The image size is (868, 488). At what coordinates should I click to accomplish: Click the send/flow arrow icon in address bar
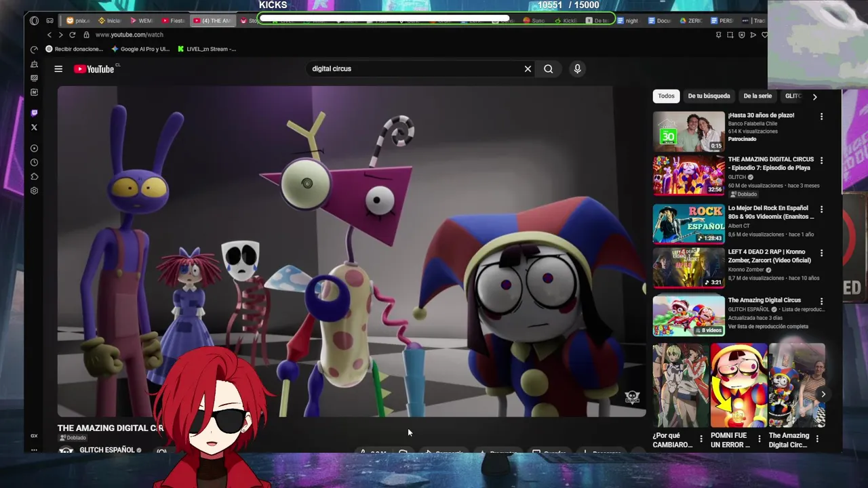[x=753, y=35]
